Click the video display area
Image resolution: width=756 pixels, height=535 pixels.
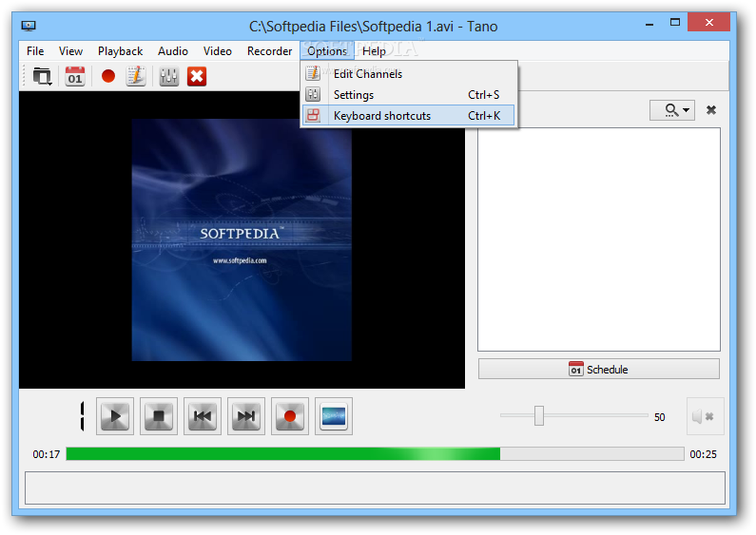click(242, 240)
